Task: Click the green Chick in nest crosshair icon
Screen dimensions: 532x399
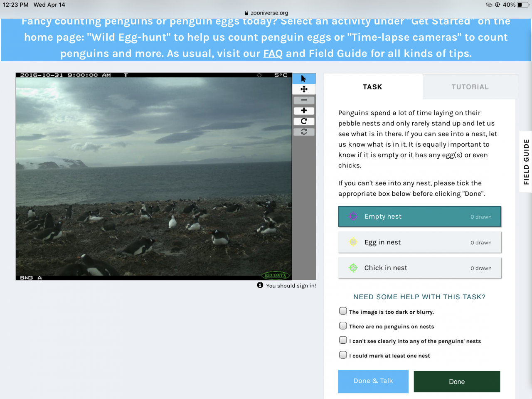Action: [353, 268]
